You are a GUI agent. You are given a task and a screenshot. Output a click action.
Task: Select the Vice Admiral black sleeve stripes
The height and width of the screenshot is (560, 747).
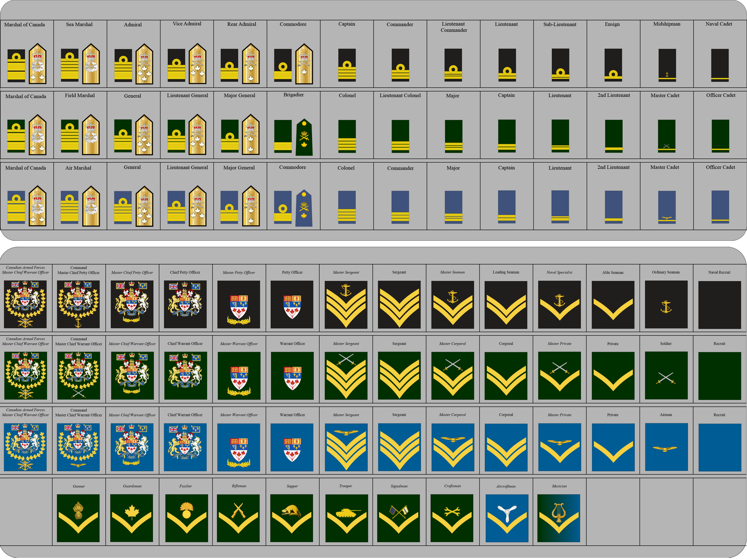pyautogui.click(x=176, y=65)
